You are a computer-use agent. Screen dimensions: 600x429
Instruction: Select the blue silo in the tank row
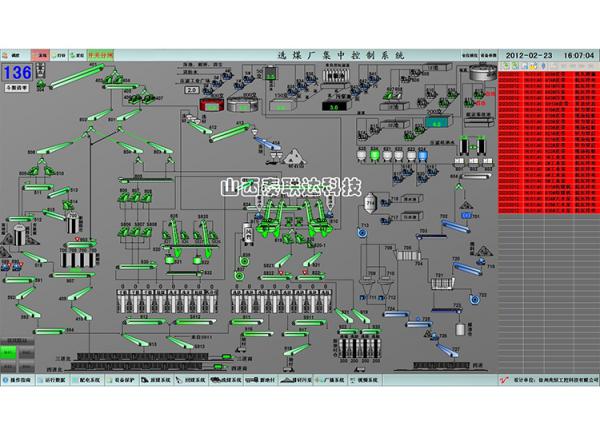(420, 156)
